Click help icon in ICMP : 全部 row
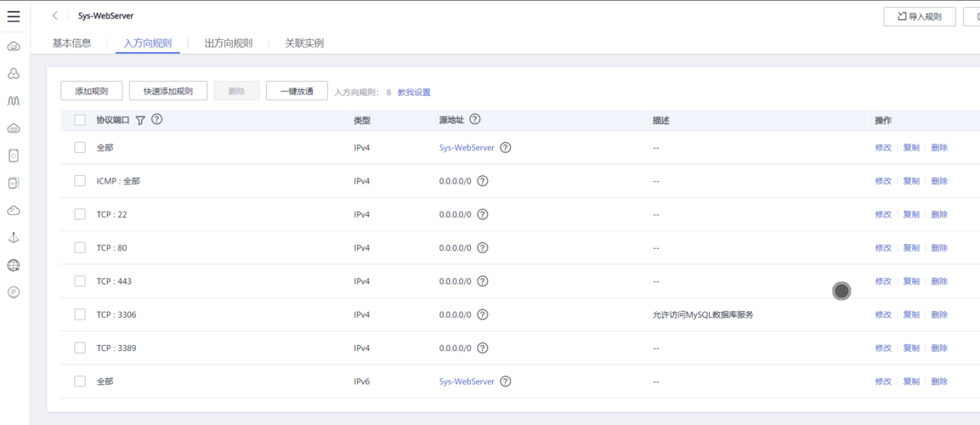This screenshot has height=425, width=980. (482, 180)
